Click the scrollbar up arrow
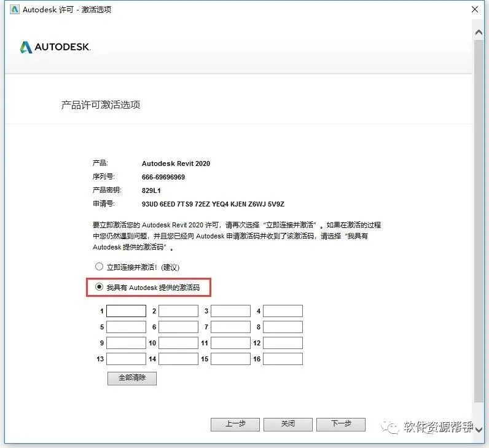Image resolution: width=489 pixels, height=448 pixels. pyautogui.click(x=479, y=33)
